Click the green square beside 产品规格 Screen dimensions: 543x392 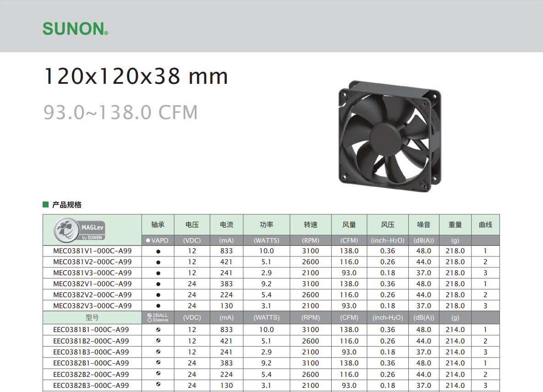click(45, 205)
